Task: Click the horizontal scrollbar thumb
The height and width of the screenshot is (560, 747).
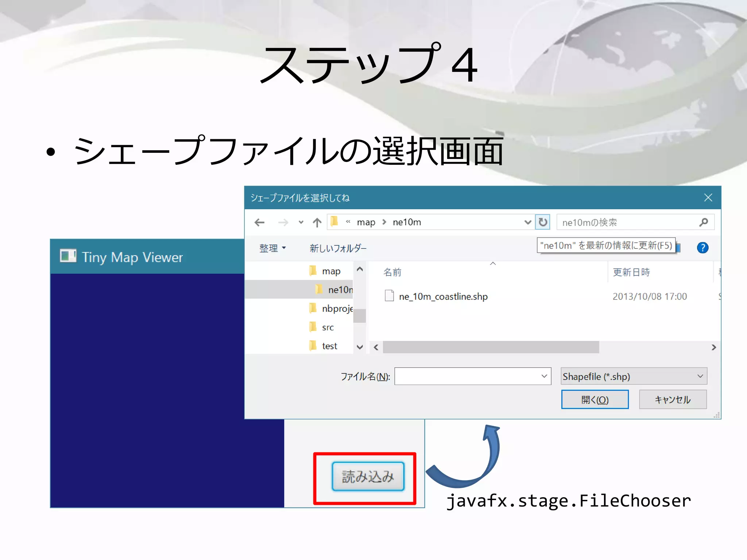Action: pos(491,347)
